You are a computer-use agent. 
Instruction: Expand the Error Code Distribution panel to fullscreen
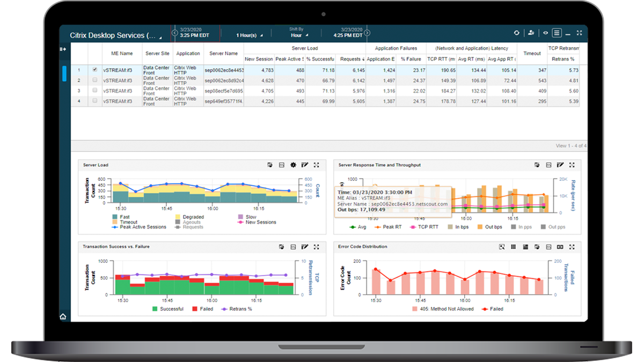pyautogui.click(x=573, y=247)
